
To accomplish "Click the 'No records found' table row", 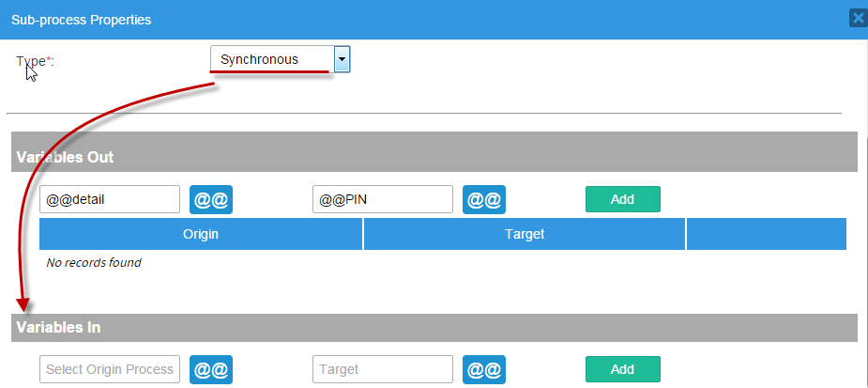I will [94, 263].
